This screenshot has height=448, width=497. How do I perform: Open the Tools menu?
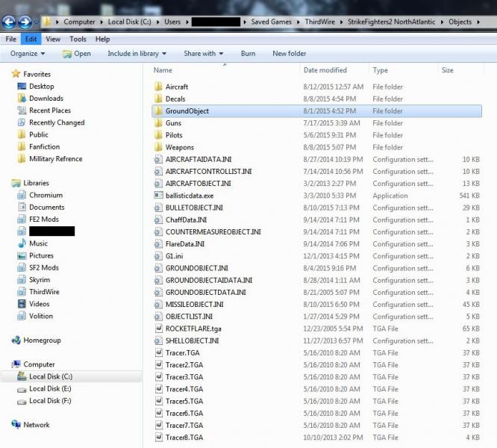click(78, 39)
